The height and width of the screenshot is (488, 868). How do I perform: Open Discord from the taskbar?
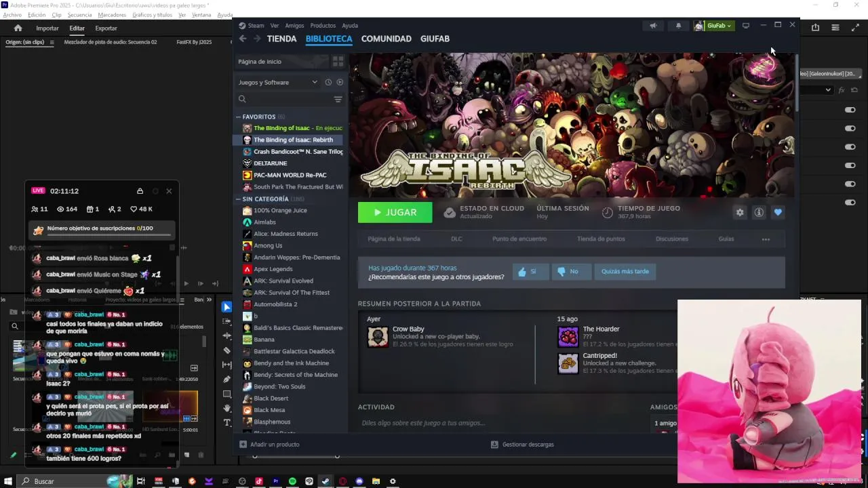click(x=359, y=481)
